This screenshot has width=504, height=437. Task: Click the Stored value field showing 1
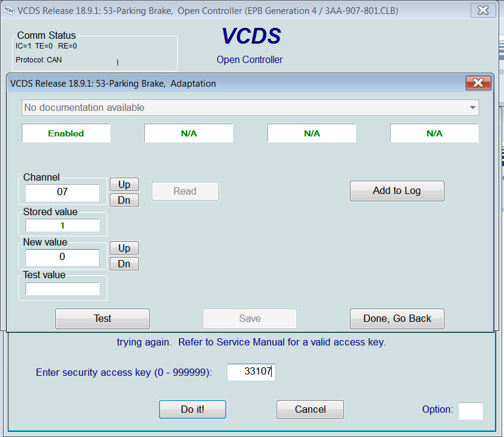pos(62,225)
